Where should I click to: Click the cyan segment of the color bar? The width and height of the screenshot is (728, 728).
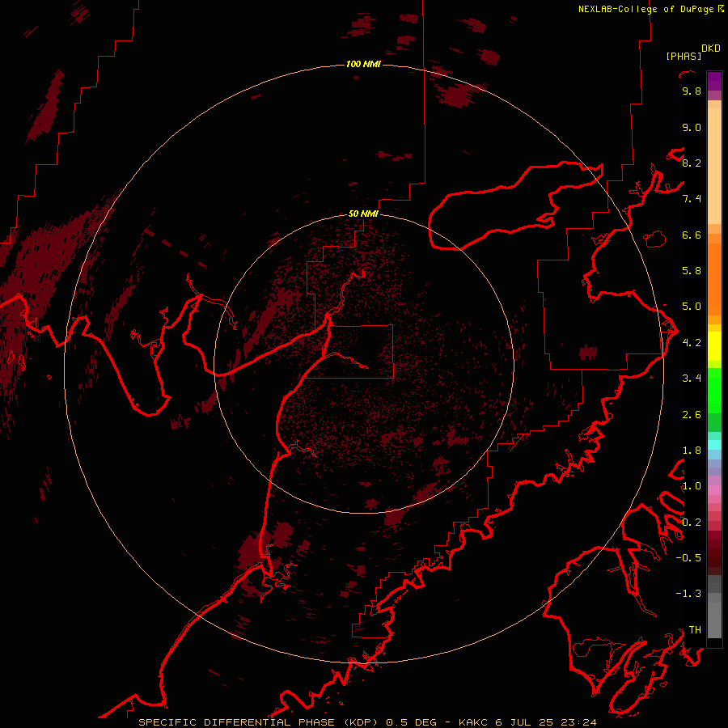point(714,445)
